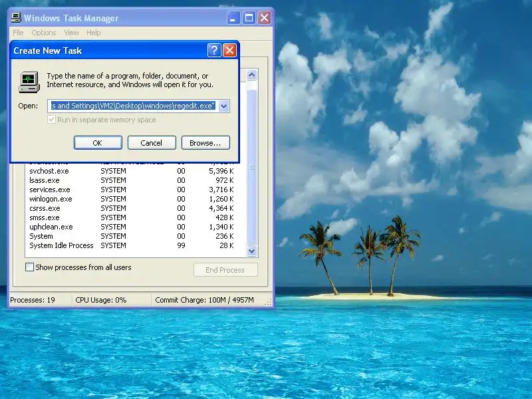Click OK to run the new task
Image resolution: width=532 pixels, height=399 pixels.
click(x=98, y=143)
